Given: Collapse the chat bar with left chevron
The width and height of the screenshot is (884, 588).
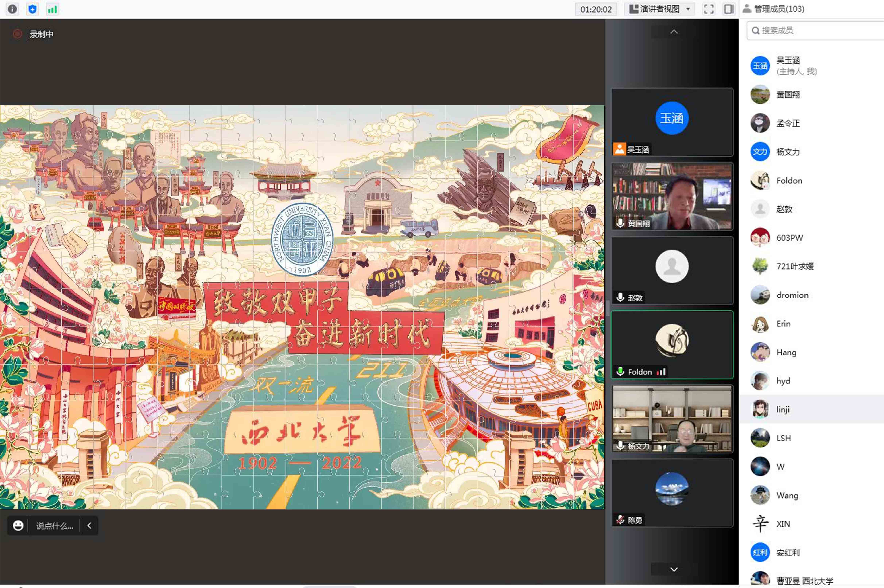Looking at the screenshot, I should [x=89, y=525].
